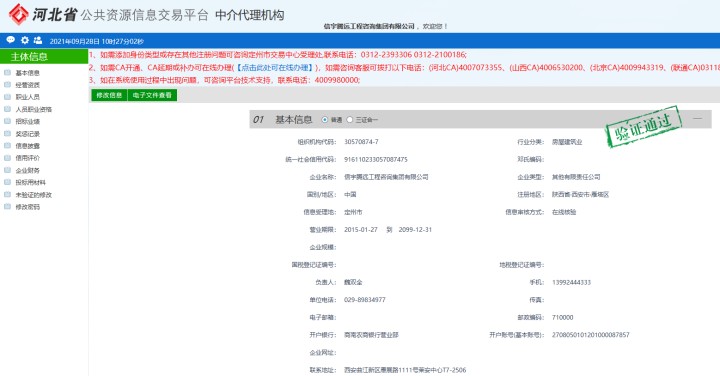Click 中介代理机构 in the header

pos(249,15)
